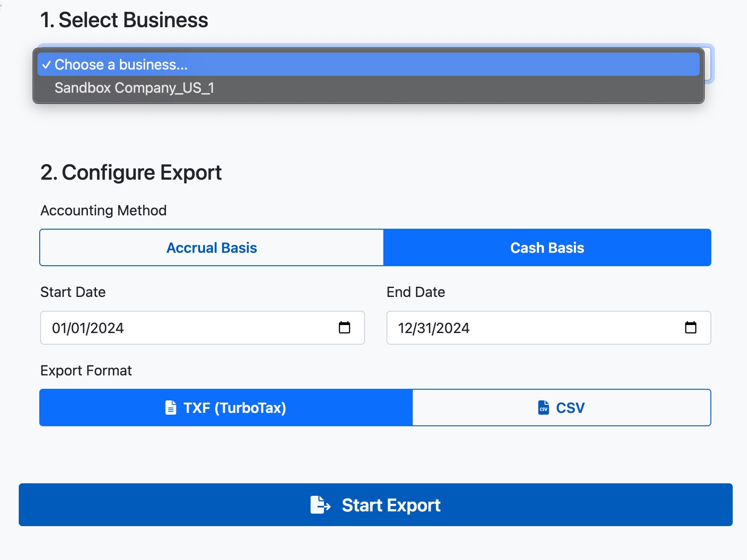Image resolution: width=747 pixels, height=560 pixels.
Task: Pick the TXF (TurboTax) format label
Action: click(235, 408)
